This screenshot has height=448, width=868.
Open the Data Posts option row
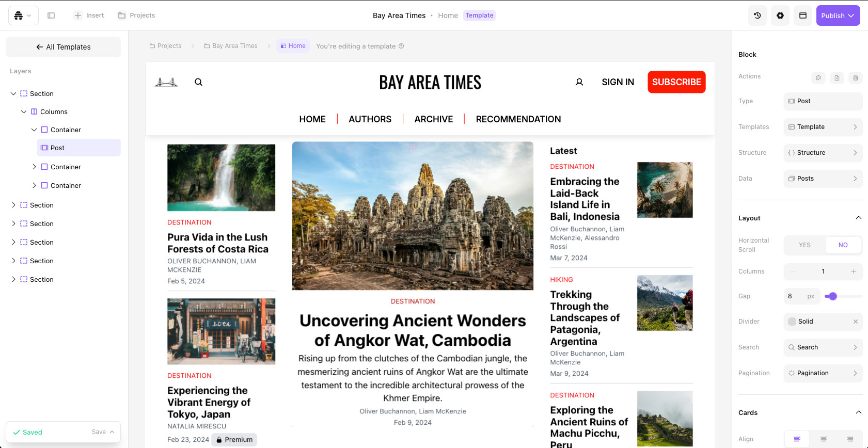tap(823, 179)
